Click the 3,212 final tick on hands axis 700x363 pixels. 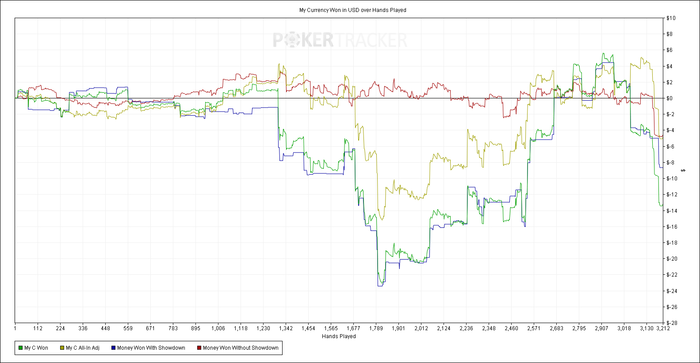pos(662,329)
